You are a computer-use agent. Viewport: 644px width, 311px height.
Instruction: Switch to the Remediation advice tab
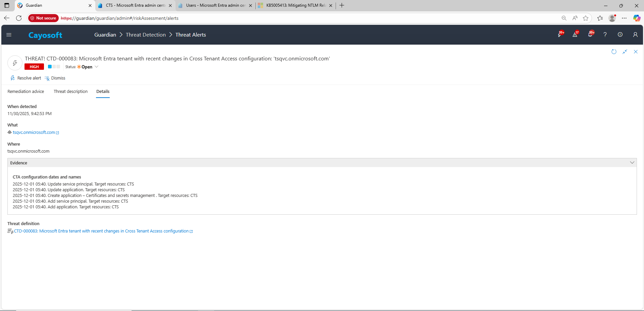click(x=26, y=92)
